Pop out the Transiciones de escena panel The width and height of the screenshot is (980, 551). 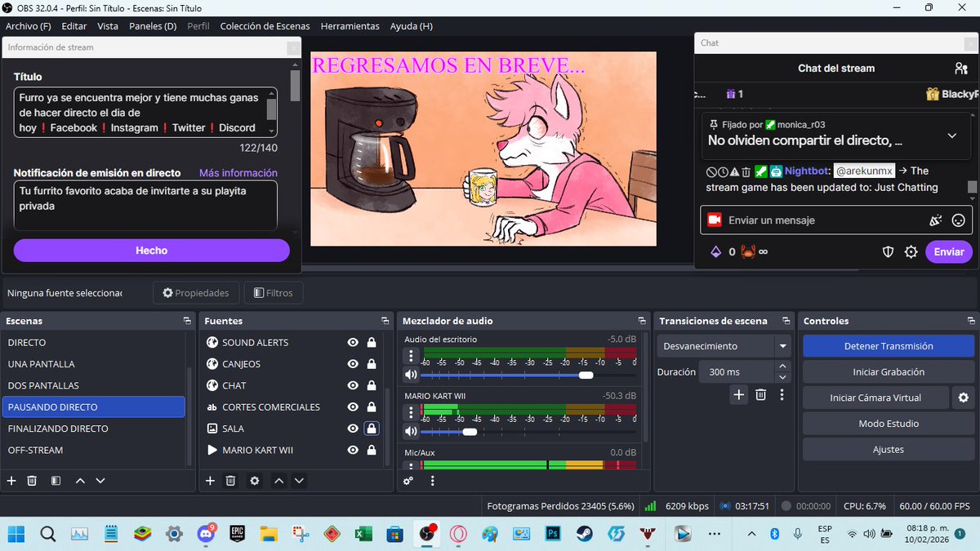click(x=786, y=321)
